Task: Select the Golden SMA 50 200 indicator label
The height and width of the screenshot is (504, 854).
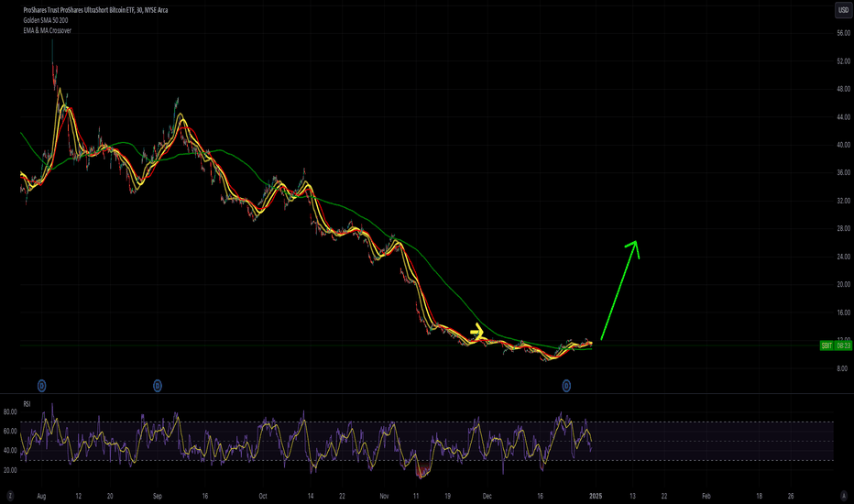Action: [x=45, y=20]
